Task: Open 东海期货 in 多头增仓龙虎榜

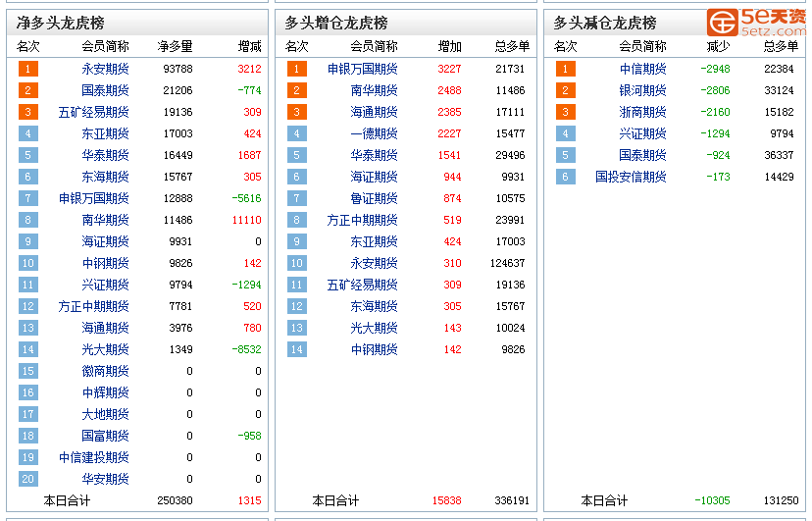Action: (374, 306)
